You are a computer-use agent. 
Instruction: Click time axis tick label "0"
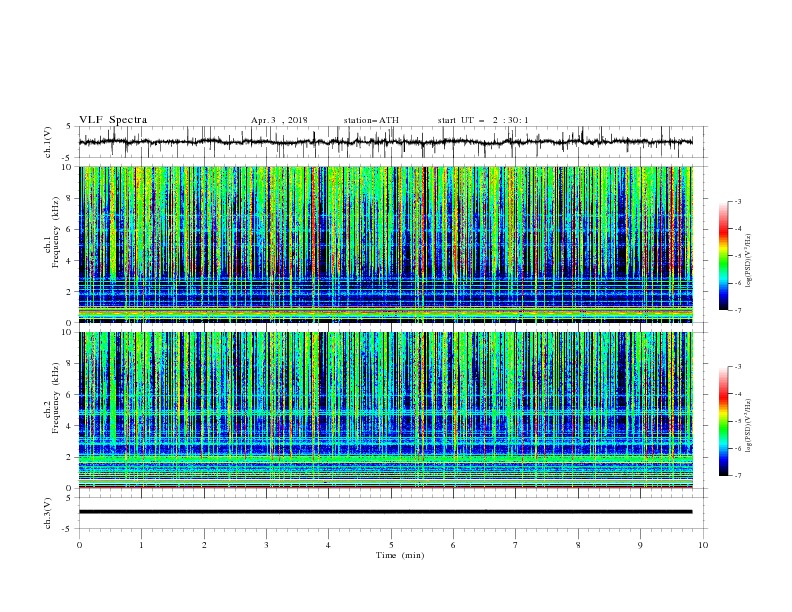coord(79,545)
